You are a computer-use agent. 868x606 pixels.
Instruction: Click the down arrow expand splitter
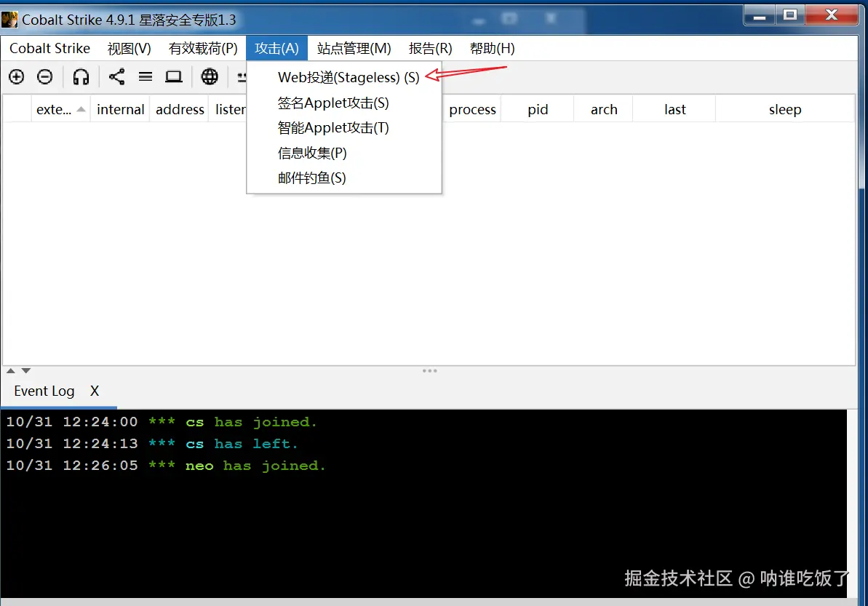coord(26,371)
